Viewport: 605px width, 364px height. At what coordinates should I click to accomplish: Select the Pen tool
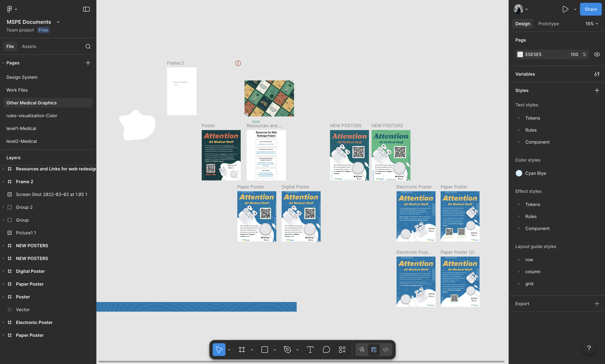point(287,350)
